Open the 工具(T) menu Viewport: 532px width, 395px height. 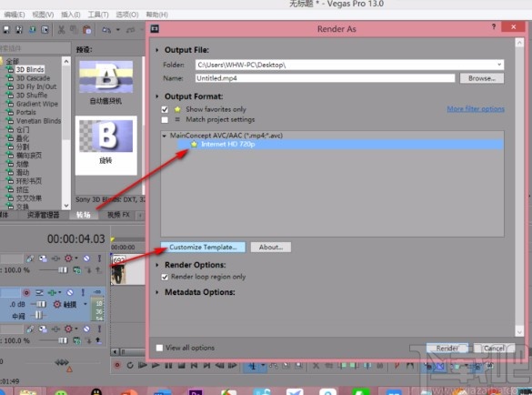98,15
